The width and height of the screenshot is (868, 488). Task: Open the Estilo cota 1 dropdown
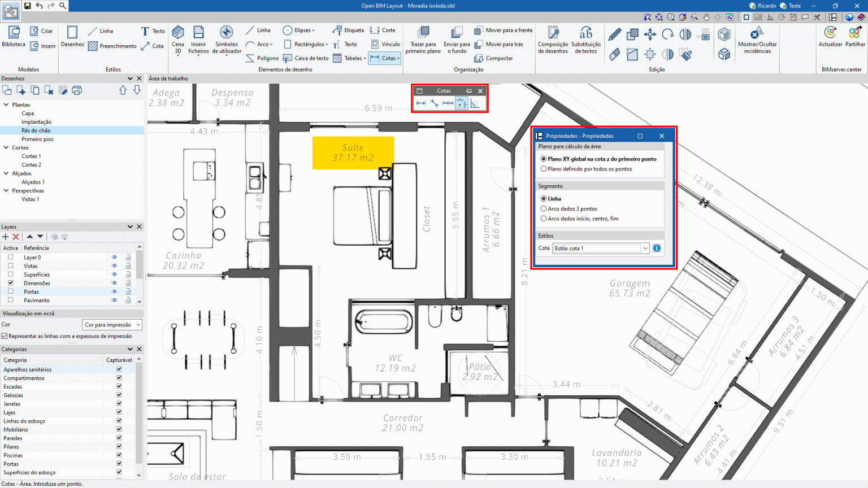(645, 248)
